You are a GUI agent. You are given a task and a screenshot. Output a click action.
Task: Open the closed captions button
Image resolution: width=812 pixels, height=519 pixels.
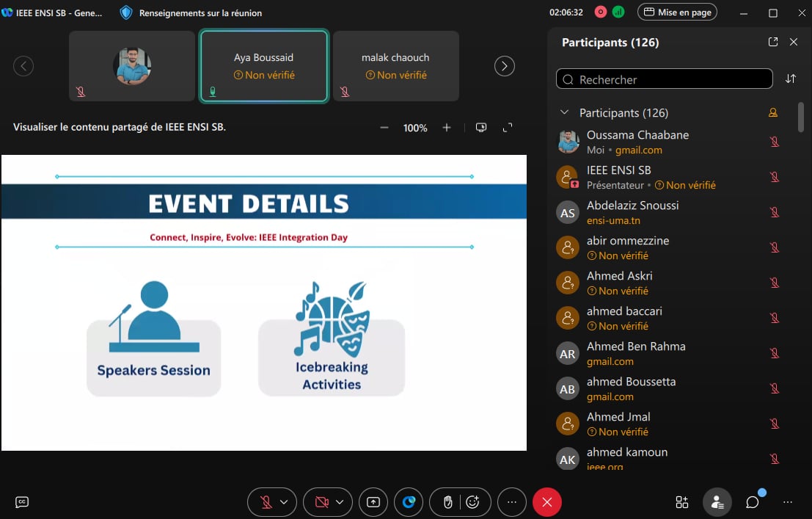point(22,502)
